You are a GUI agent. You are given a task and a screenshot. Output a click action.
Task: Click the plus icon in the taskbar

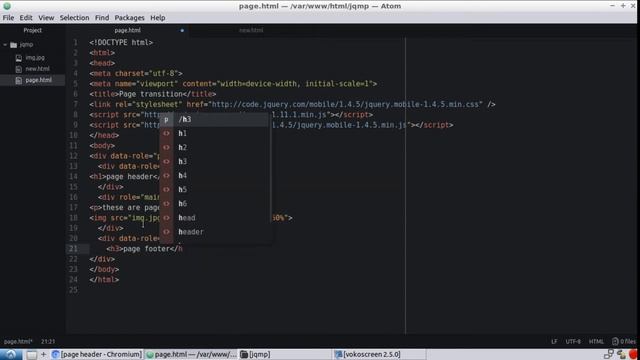tap(43, 354)
